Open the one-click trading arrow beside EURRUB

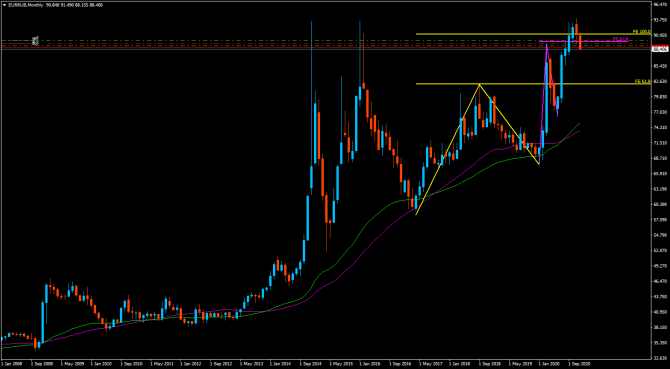coord(4,5)
